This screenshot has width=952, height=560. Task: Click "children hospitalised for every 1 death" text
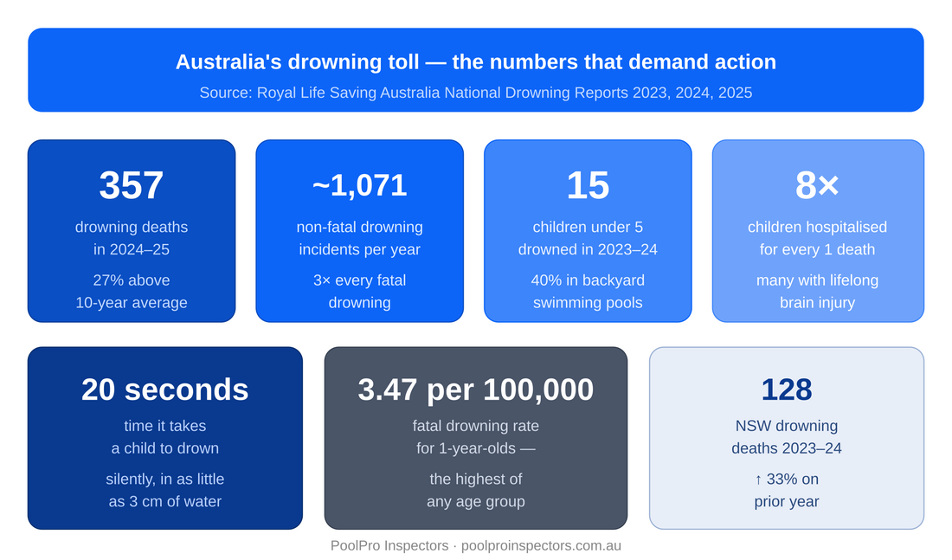[817, 238]
